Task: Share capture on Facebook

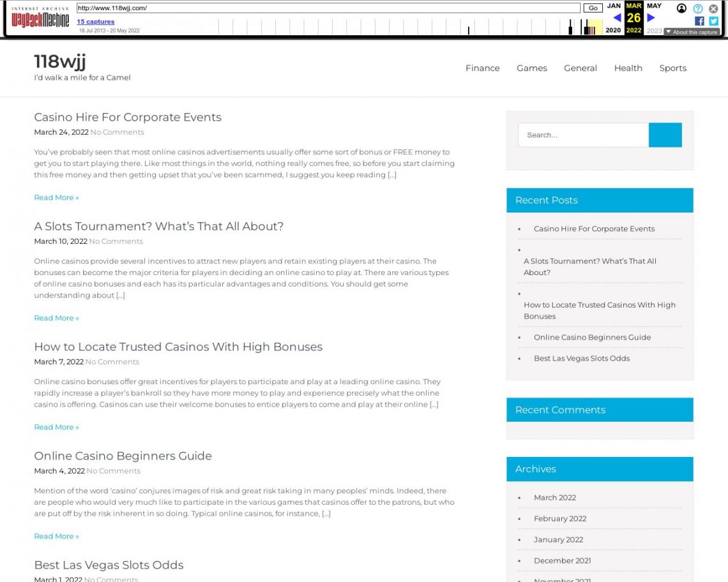Action: [x=699, y=21]
